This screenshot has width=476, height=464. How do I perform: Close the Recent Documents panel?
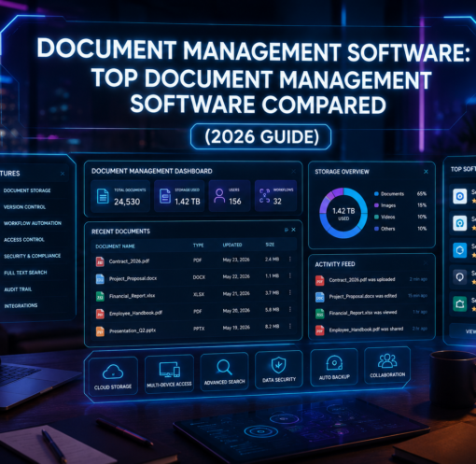(293, 230)
